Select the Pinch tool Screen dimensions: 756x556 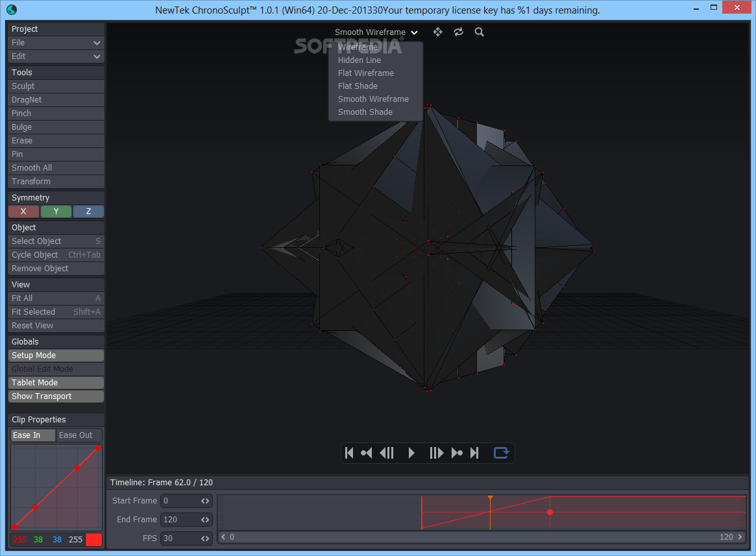(56, 114)
